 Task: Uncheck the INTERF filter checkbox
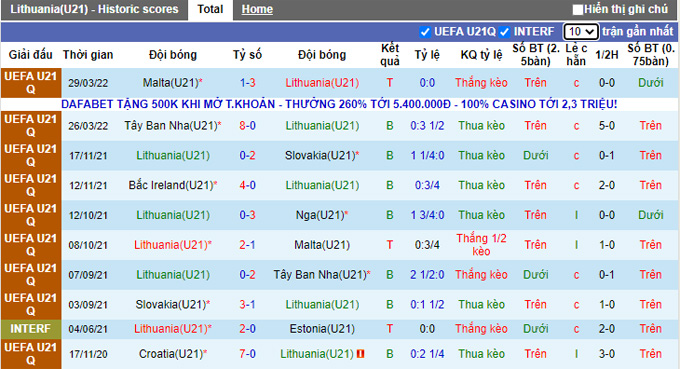504,32
